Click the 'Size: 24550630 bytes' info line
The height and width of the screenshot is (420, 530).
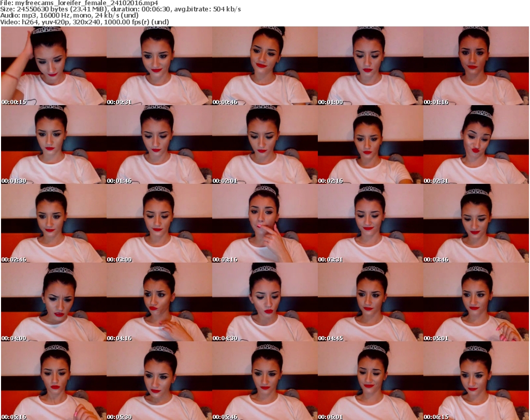click(120, 9)
